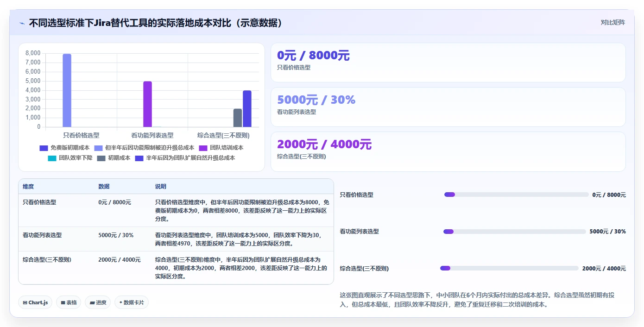
Task: Click x-axis label 综合选型(三不原则)
Action: [223, 135]
